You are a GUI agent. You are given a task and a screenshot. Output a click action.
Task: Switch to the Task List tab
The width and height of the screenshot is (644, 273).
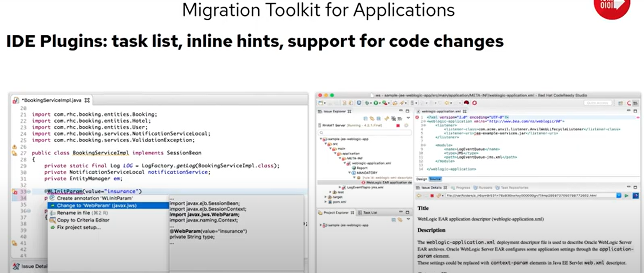pos(368,213)
